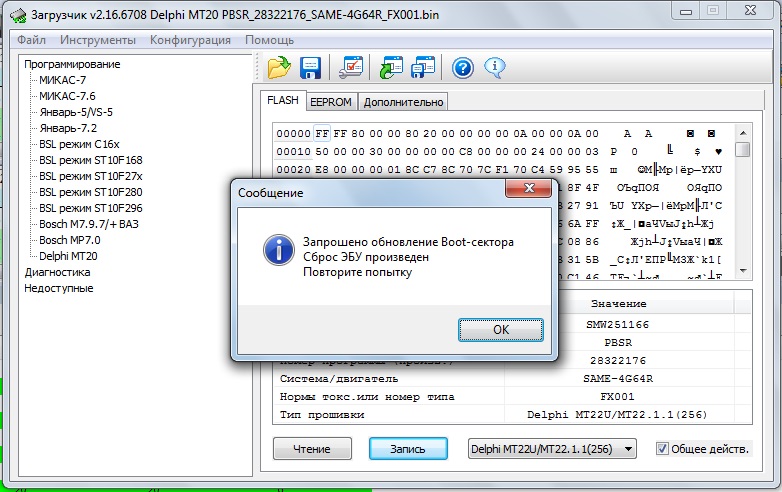Select BSL режим ST10F296 item
The height and width of the screenshot is (492, 782).
[x=91, y=208]
